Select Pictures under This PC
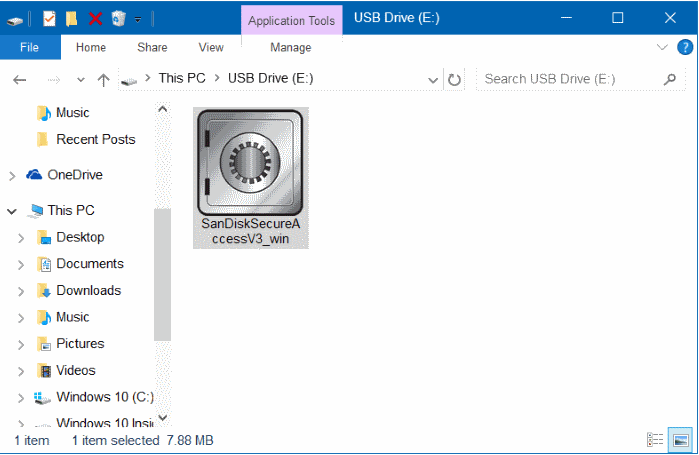The height and width of the screenshot is (455, 699). point(80,344)
